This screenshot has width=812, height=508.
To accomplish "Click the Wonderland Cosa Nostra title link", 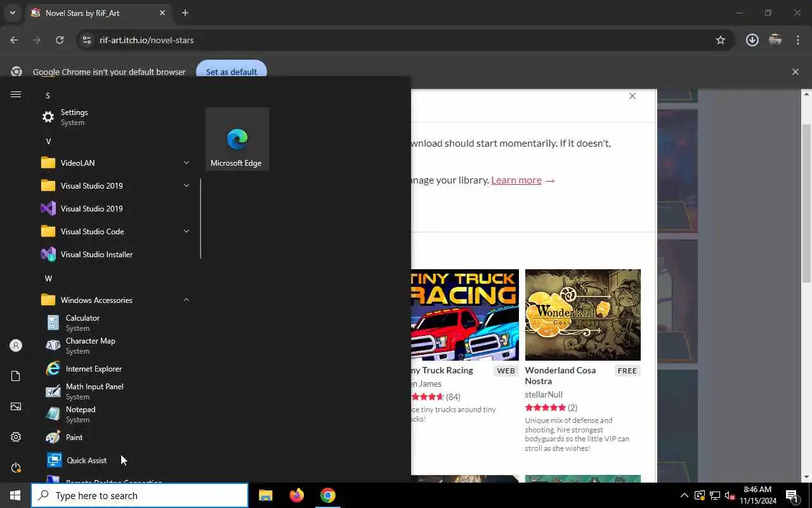I will click(560, 375).
